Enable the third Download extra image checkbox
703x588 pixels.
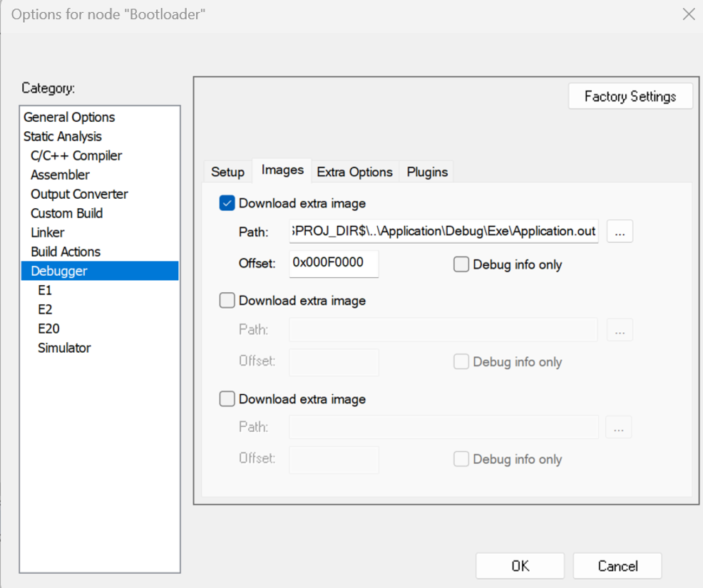[227, 399]
